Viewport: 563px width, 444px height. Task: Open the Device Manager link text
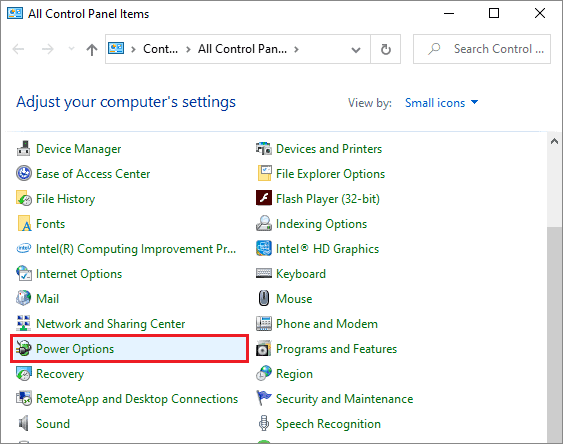[79, 149]
